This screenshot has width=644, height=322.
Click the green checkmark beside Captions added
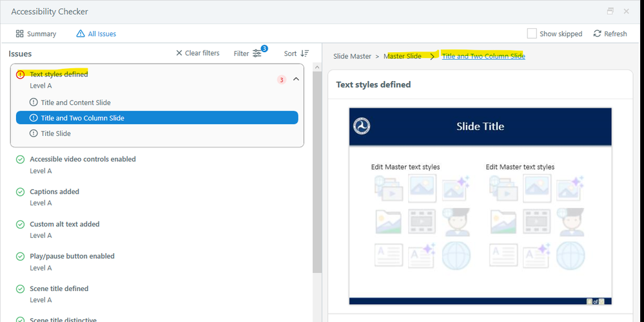(20, 191)
